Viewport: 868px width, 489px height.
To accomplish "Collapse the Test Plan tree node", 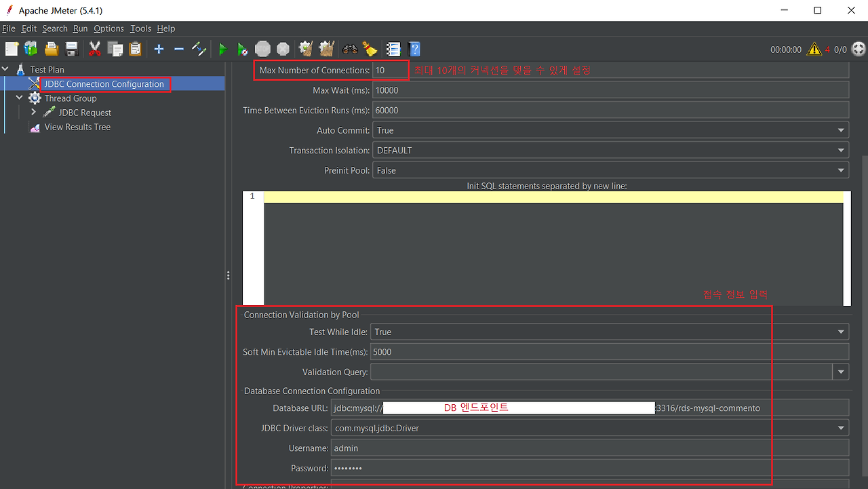I will point(5,69).
